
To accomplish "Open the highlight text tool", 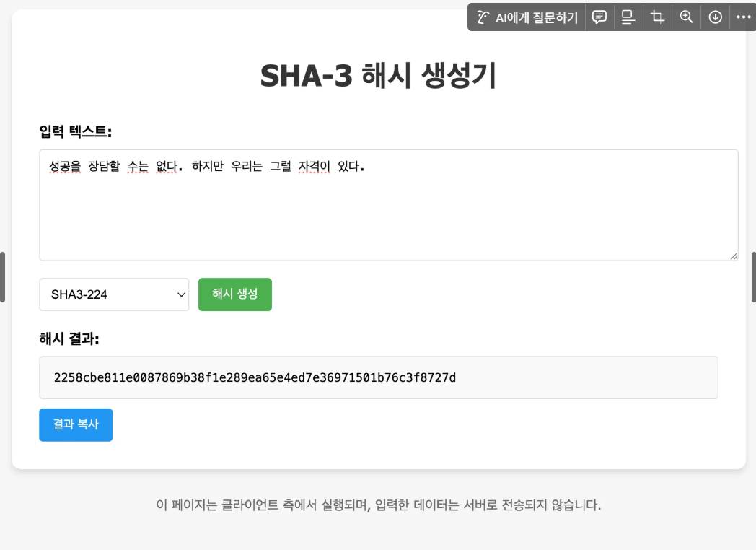I will [x=628, y=17].
